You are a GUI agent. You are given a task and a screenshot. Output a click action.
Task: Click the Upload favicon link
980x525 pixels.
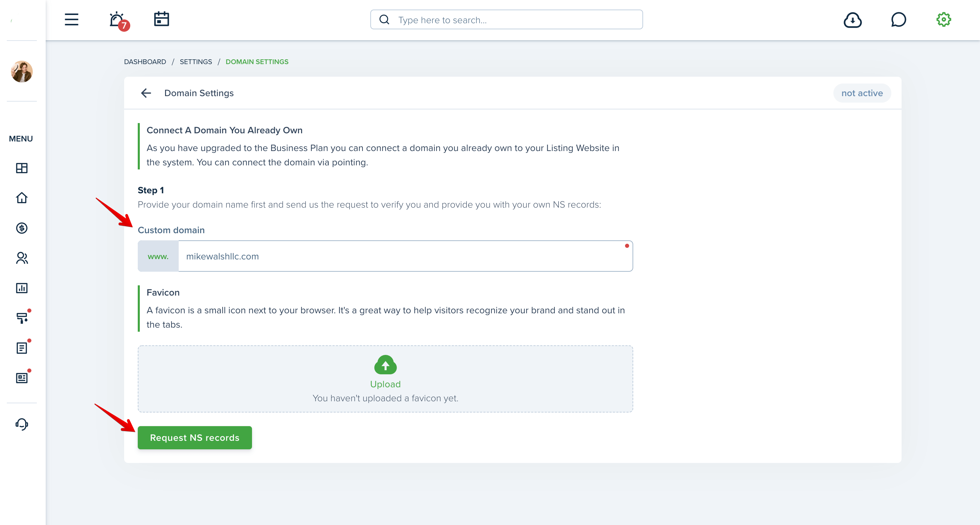click(385, 384)
